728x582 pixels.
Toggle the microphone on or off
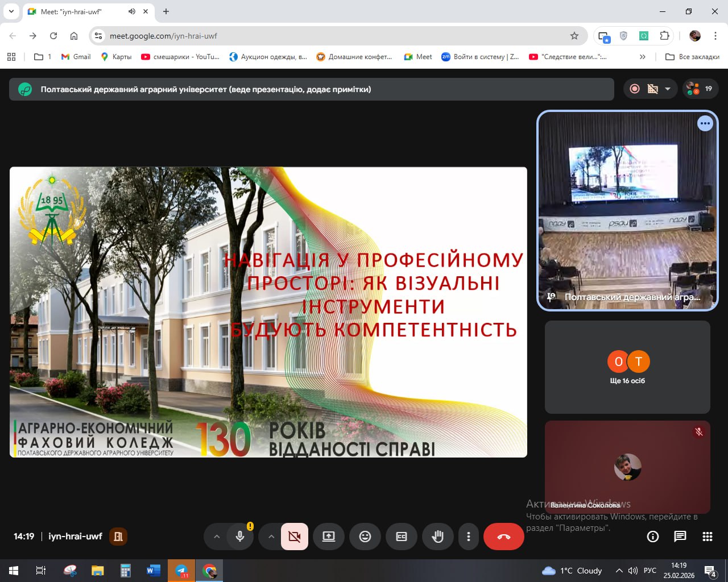(x=240, y=537)
